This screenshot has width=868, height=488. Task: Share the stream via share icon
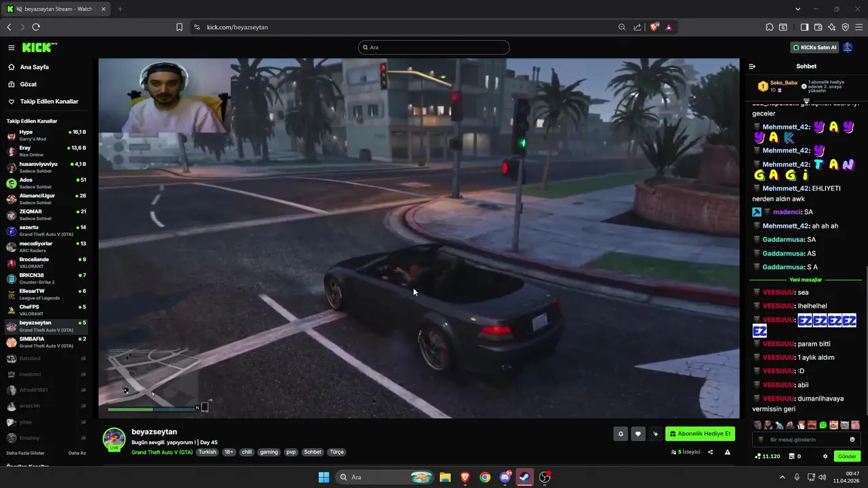[x=711, y=452]
